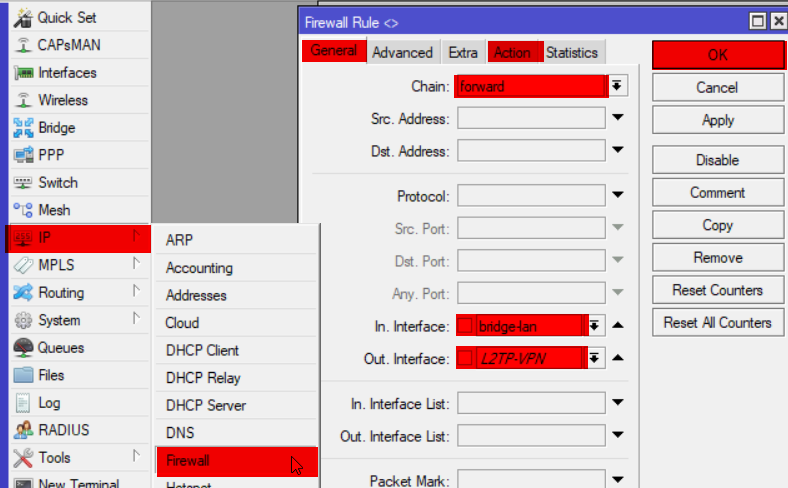788x488 pixels.
Task: Click into the Dst. Address field
Action: tap(531, 151)
